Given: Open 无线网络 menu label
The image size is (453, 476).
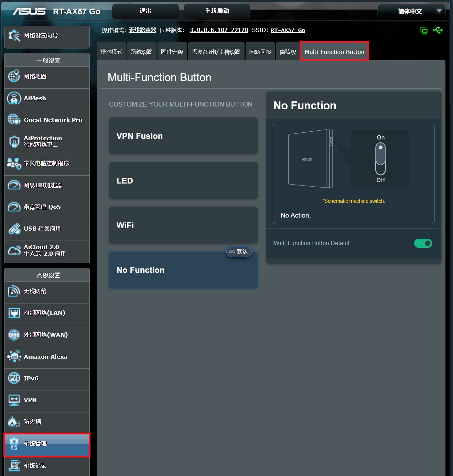Looking at the screenshot, I should pos(35,291).
